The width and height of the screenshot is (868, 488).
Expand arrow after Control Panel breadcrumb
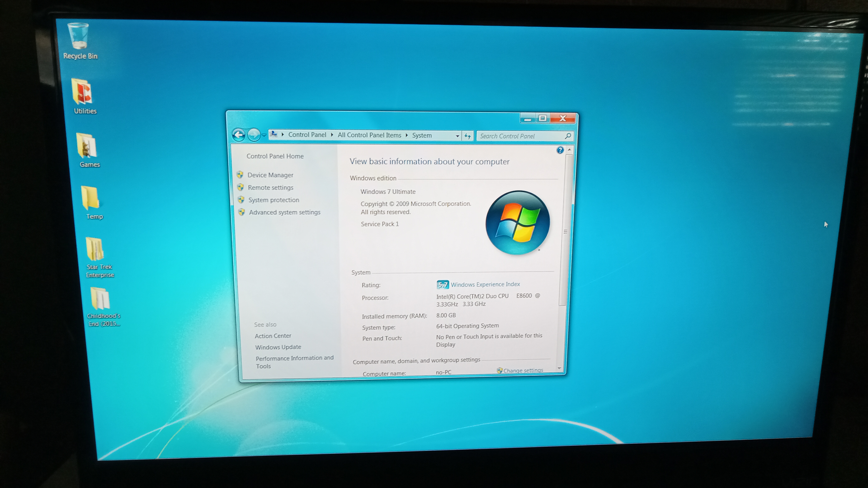332,135
